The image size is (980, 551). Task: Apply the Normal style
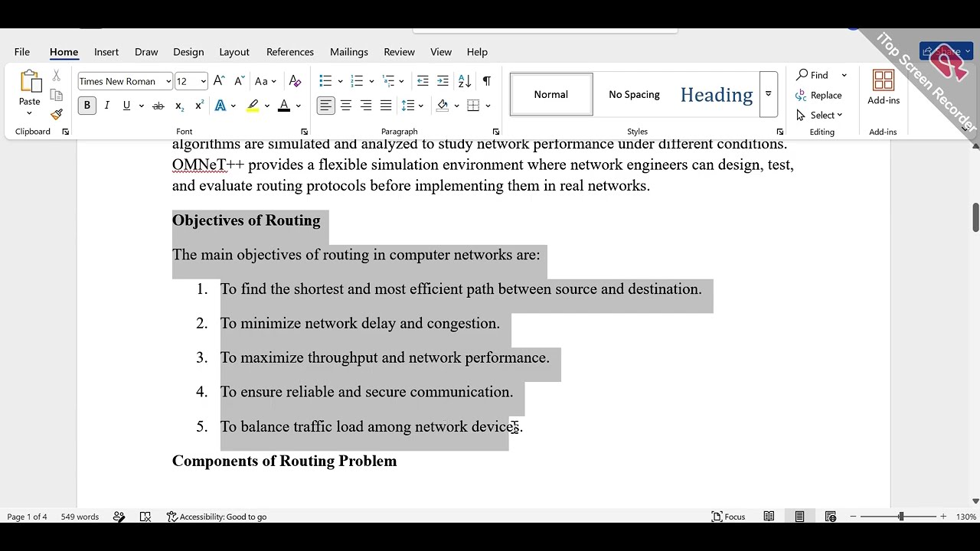(551, 94)
